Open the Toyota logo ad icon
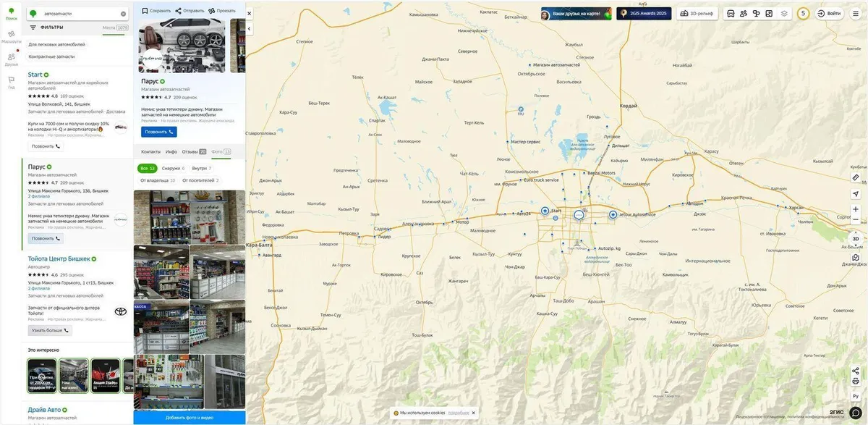 click(120, 311)
